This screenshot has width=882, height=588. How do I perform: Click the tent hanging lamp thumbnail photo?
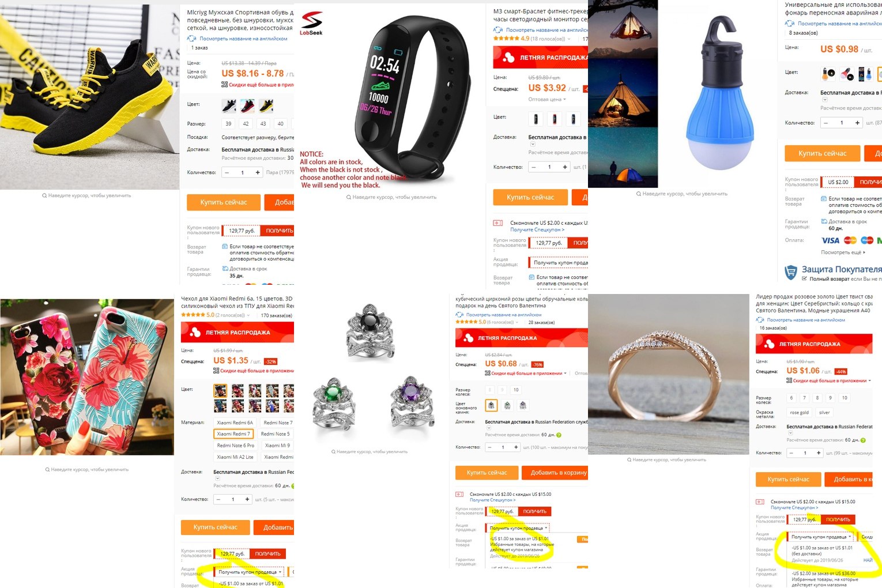tap(623, 29)
